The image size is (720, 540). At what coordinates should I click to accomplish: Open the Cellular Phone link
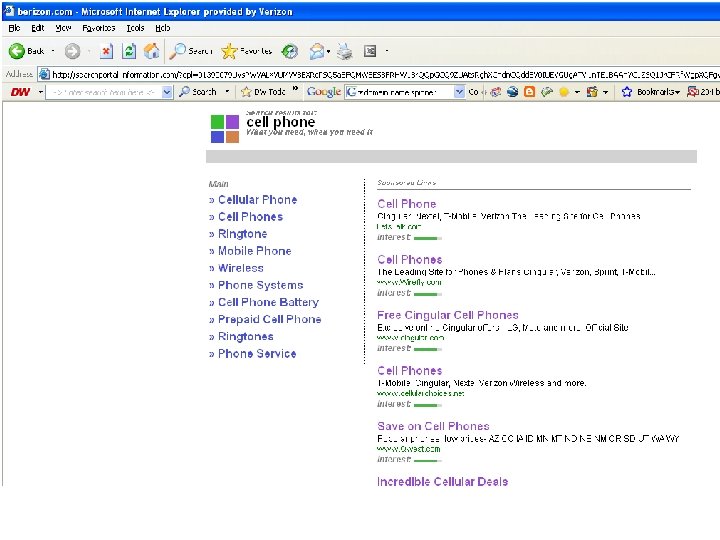click(258, 200)
